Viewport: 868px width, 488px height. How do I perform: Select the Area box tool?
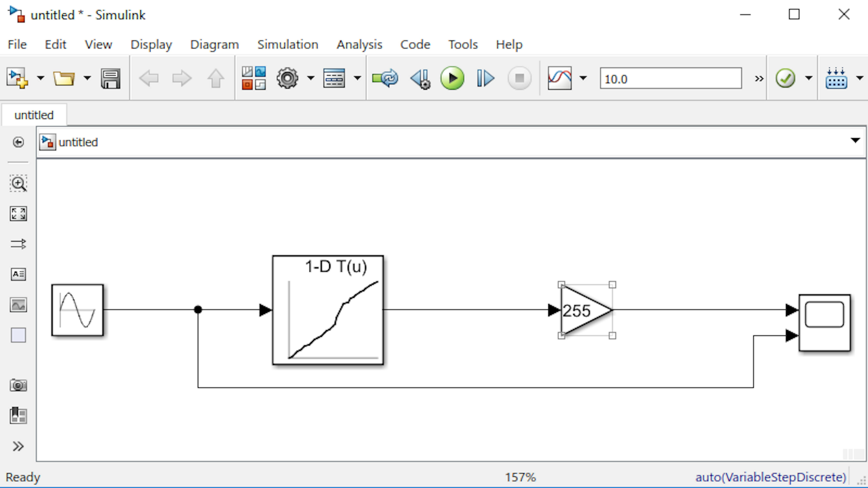pos(18,335)
